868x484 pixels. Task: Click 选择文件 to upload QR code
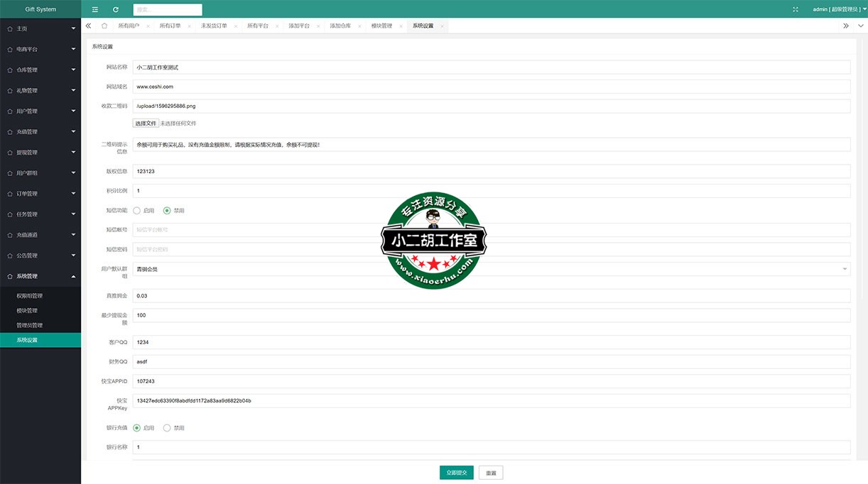(146, 123)
